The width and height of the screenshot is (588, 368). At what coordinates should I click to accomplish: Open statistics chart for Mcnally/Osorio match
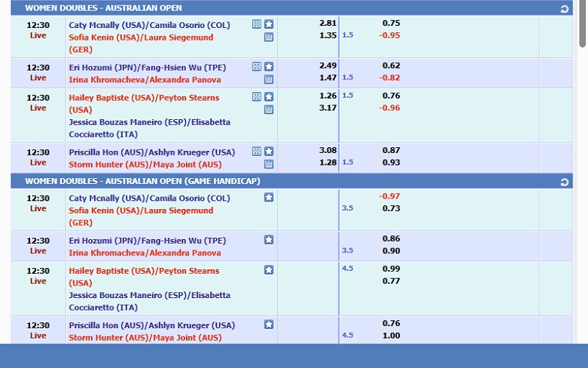tap(268, 36)
